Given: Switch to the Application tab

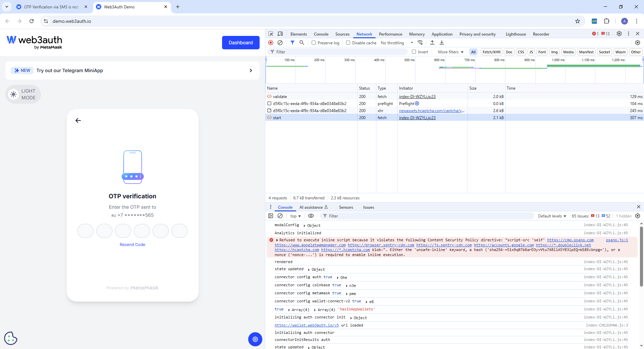Looking at the screenshot, I should click(x=442, y=34).
